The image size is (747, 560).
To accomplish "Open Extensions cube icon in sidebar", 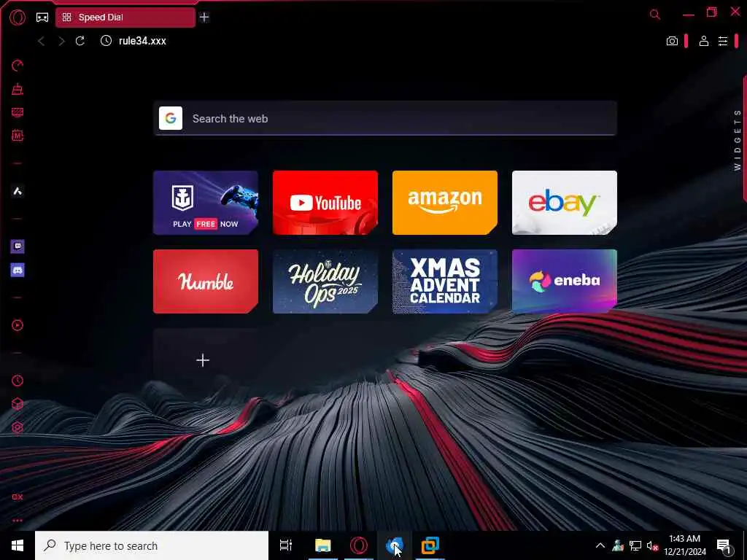I will pyautogui.click(x=18, y=404).
